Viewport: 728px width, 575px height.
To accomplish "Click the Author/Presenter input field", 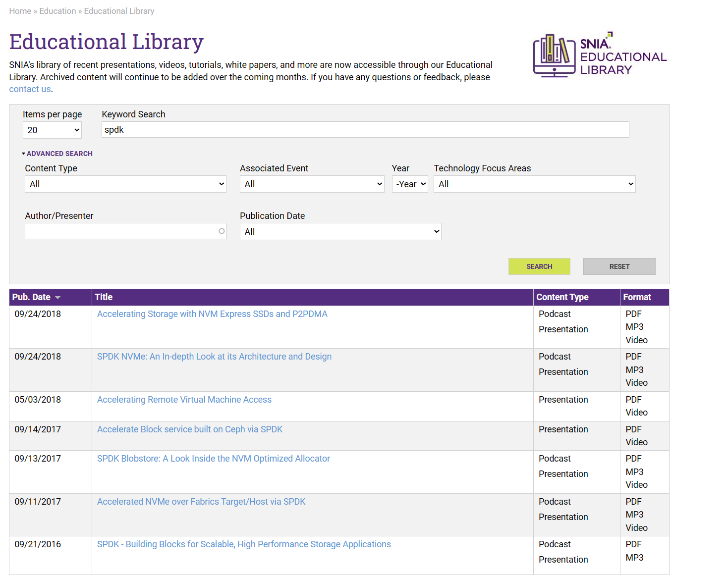I will point(125,231).
